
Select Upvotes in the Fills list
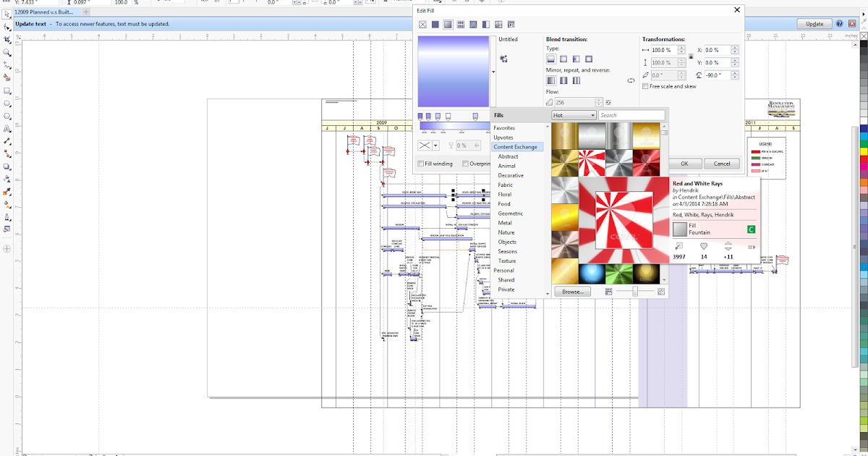click(503, 138)
